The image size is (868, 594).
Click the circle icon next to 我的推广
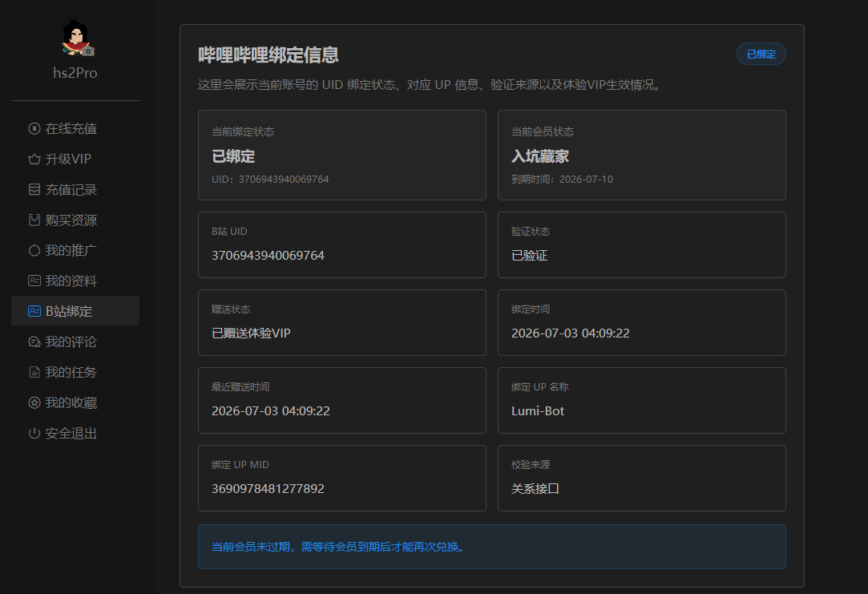(34, 250)
